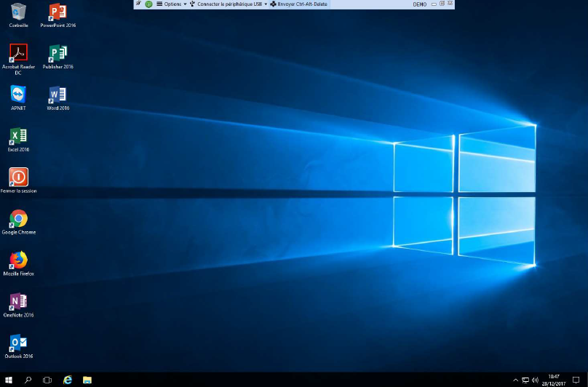Click the volume speaker tray icon
Screen dimensions: 588x387
coord(535,380)
